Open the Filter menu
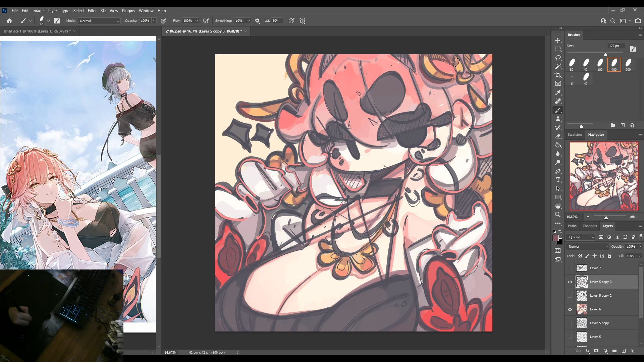The image size is (644, 362). pyautogui.click(x=92, y=11)
